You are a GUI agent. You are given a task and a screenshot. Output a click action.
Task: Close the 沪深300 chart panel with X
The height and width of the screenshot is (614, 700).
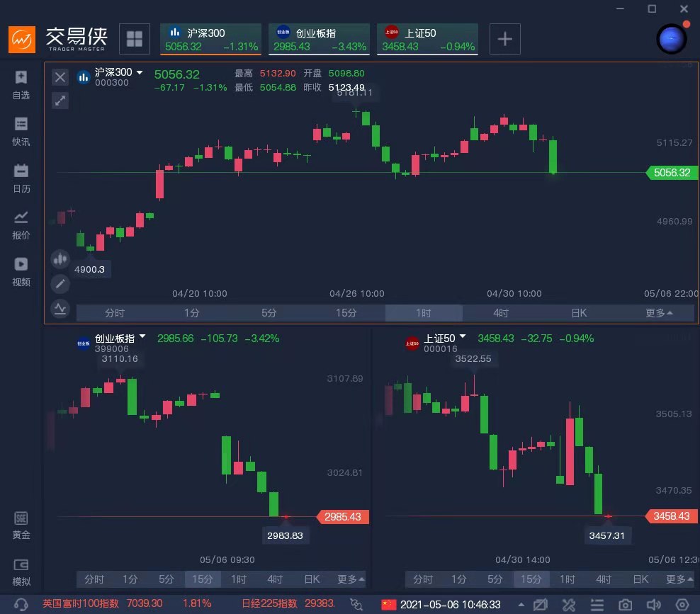[60, 77]
